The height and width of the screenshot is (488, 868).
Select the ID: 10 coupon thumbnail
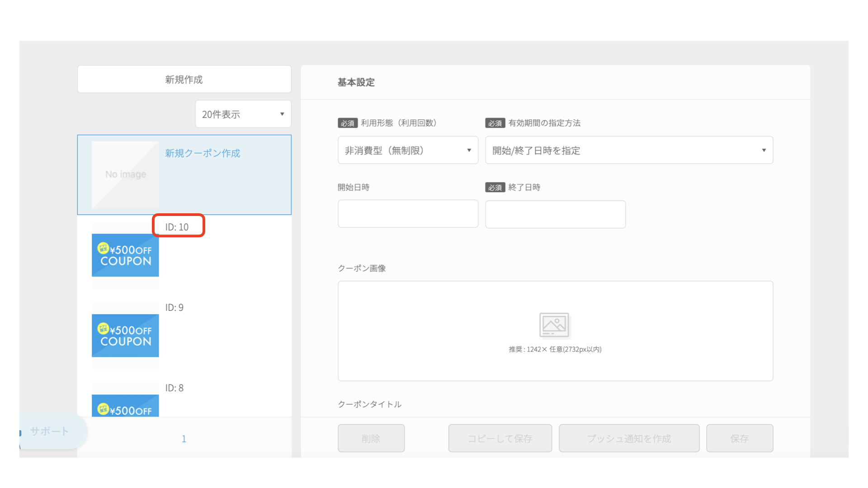(125, 255)
